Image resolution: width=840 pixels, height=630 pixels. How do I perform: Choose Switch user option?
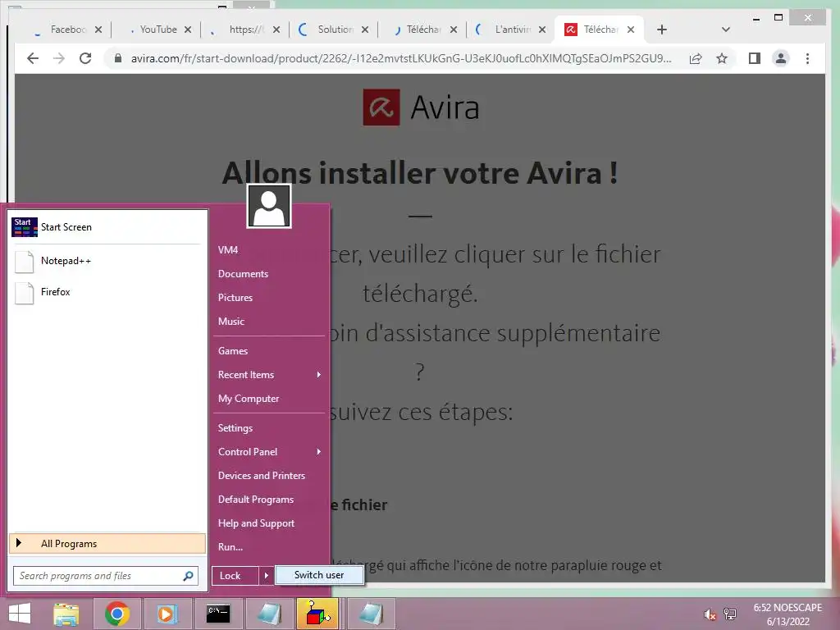click(319, 575)
